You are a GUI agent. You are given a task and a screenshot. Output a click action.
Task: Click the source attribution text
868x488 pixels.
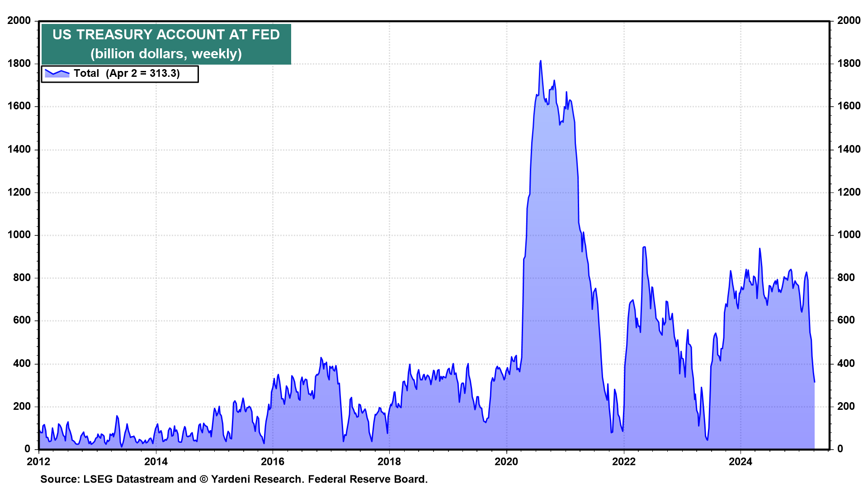coord(234,479)
